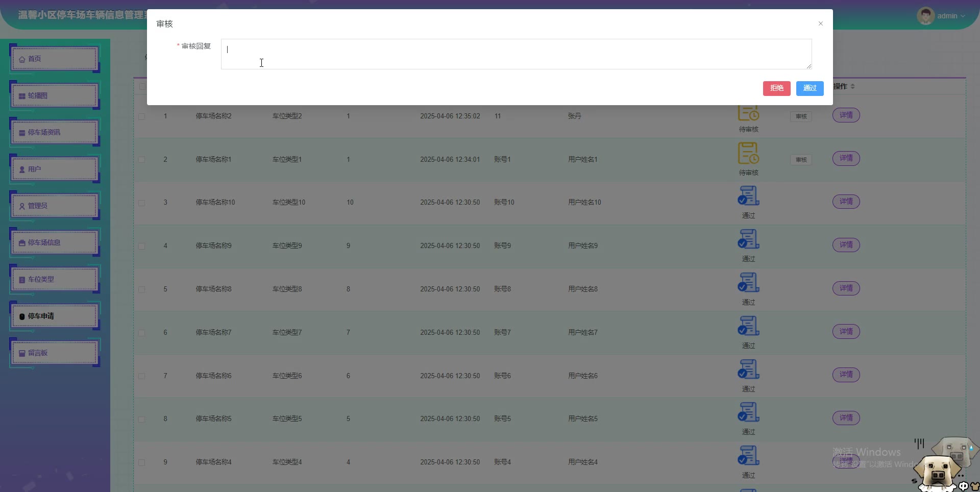Expand the admin account dropdown arrow
Viewport: 980px width, 492px height.
coord(963,16)
